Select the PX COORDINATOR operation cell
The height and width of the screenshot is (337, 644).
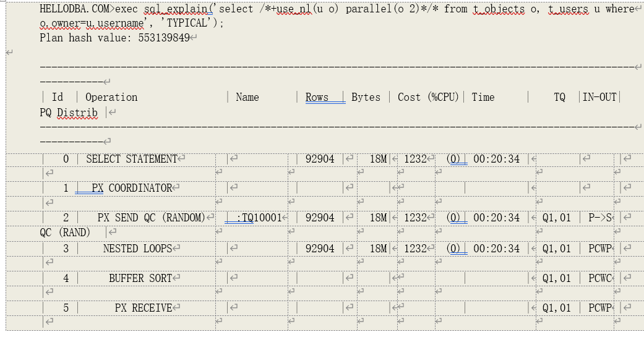131,188
